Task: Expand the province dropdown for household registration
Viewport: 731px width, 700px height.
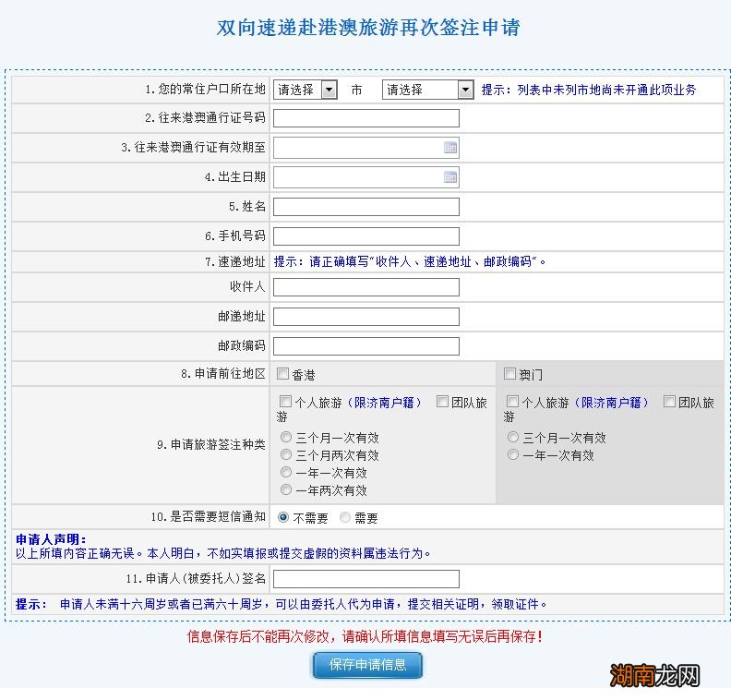Action: pos(330,90)
